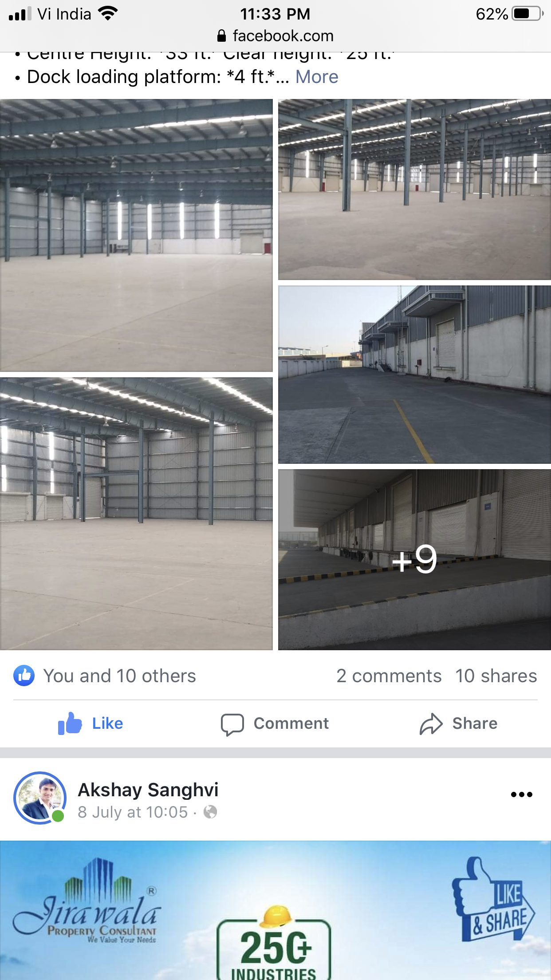551x980 pixels.
Task: Open the Jirawala Property Consultant banner image
Action: (275, 910)
